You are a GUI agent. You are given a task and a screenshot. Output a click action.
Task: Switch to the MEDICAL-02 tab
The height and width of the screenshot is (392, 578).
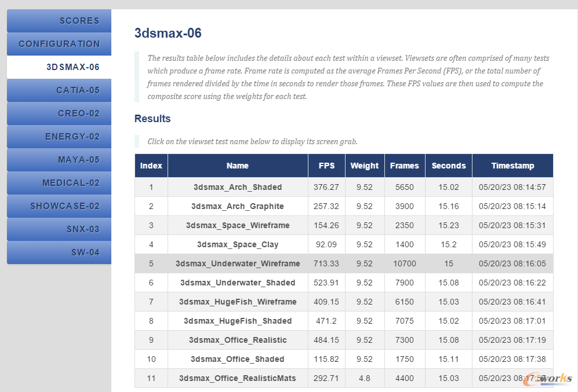(59, 183)
